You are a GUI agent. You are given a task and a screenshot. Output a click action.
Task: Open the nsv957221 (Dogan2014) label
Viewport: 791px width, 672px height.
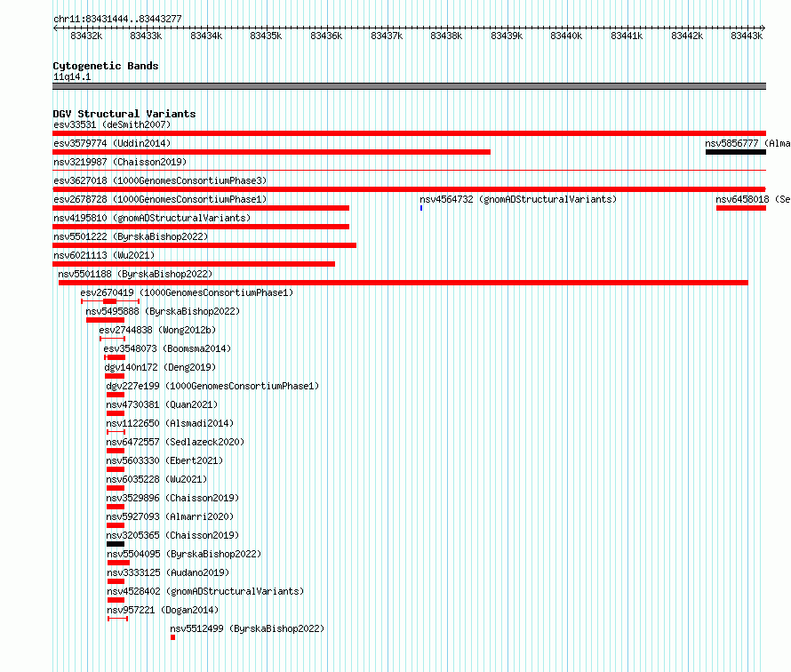[x=163, y=610]
